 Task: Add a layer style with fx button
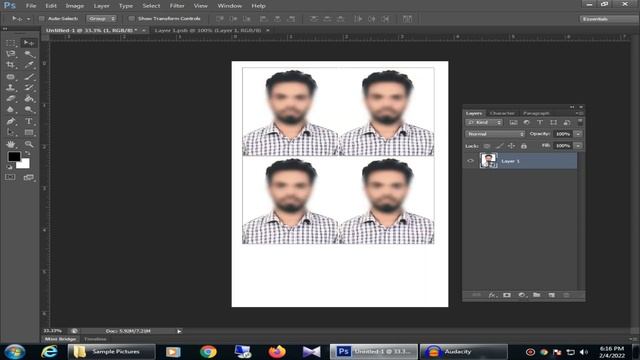[492, 295]
